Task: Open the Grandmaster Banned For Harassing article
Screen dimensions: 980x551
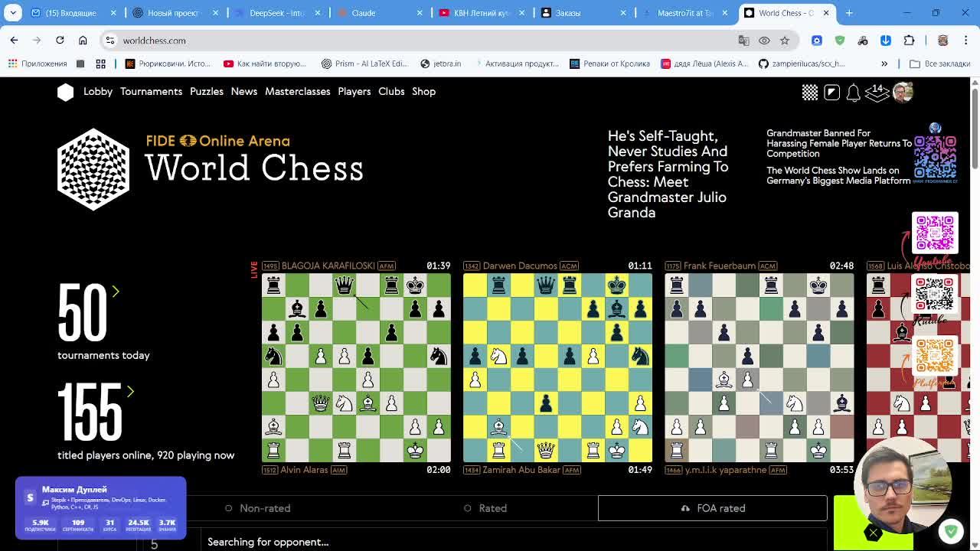Action: pos(839,143)
